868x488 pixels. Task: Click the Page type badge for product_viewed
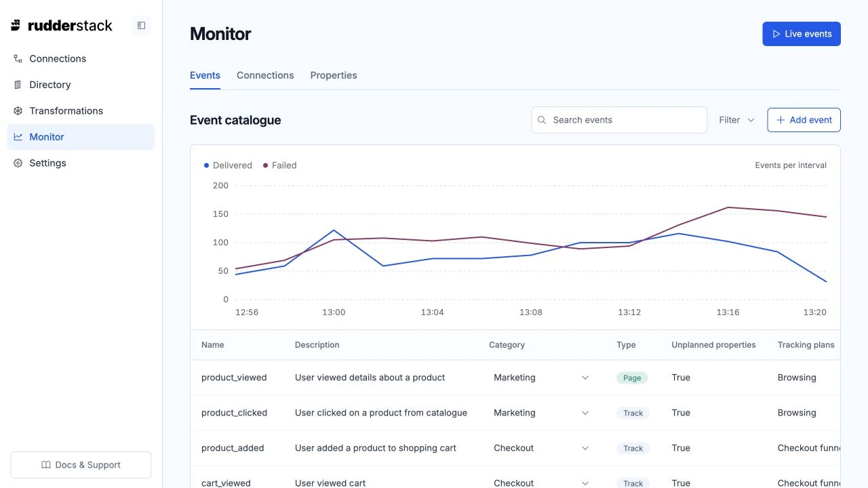point(632,378)
